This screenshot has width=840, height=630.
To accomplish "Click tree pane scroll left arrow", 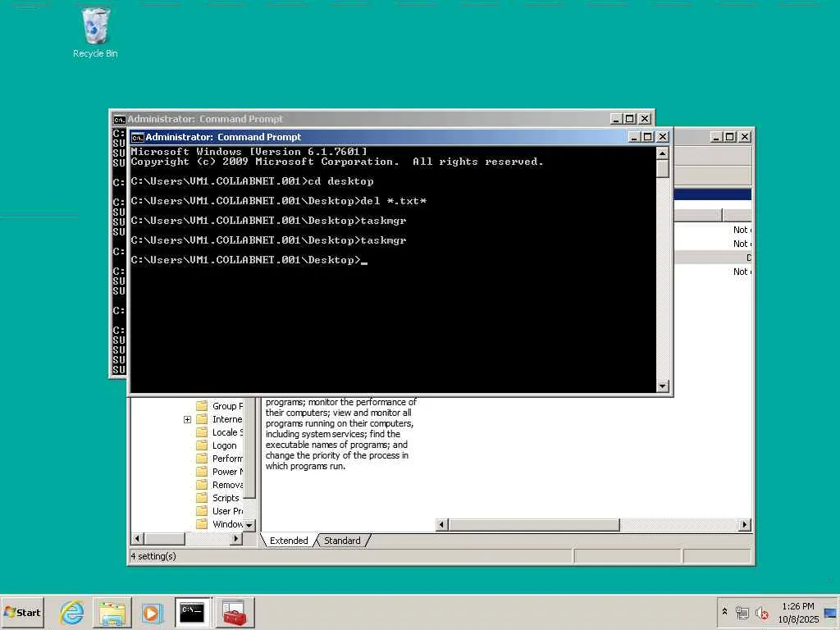I will coord(137,538).
